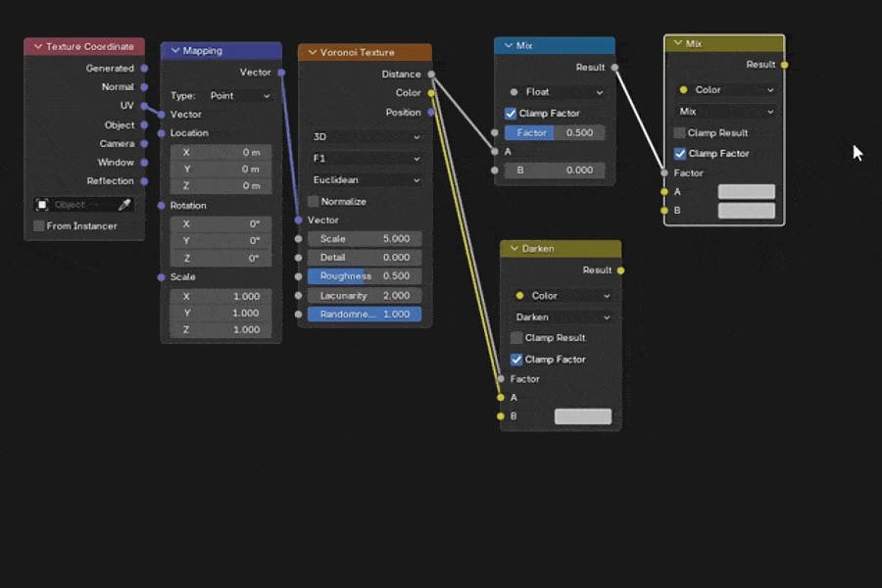
Task: Click the yellow Mix node B color swatch
Action: pyautogui.click(x=747, y=211)
